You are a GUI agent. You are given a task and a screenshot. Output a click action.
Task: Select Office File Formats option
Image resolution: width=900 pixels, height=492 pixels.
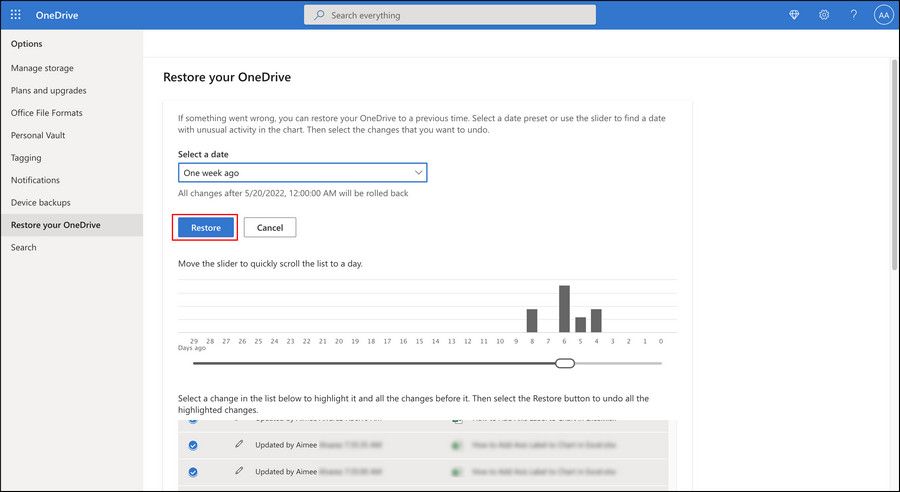(46, 113)
